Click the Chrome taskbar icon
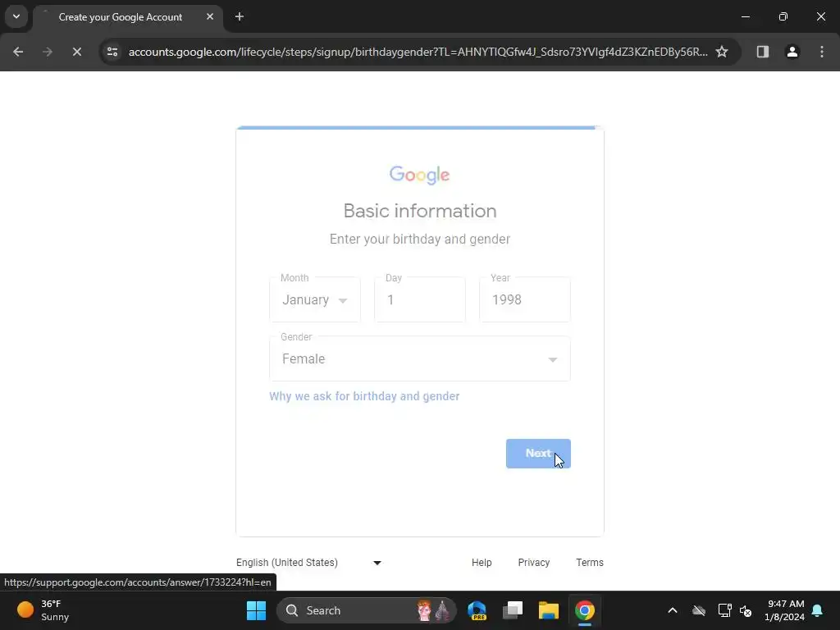The image size is (840, 630). pos(584,610)
